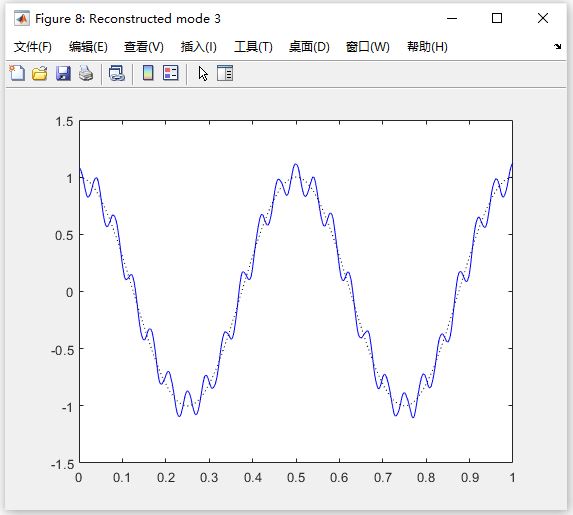
Task: Open the 工具(T) menu
Action: pos(253,47)
